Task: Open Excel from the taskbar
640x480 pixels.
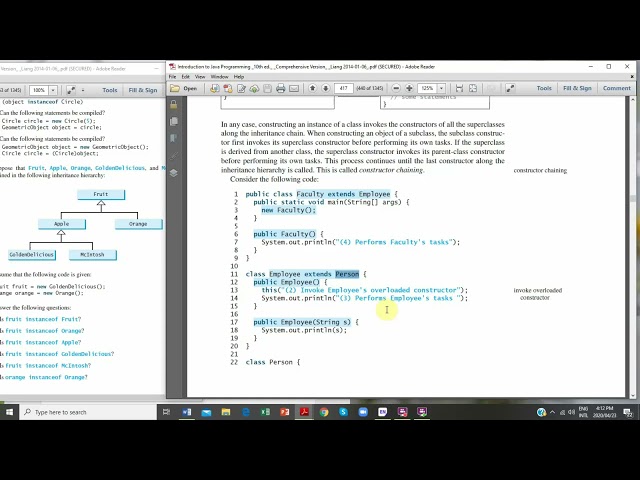Action: coord(265,412)
